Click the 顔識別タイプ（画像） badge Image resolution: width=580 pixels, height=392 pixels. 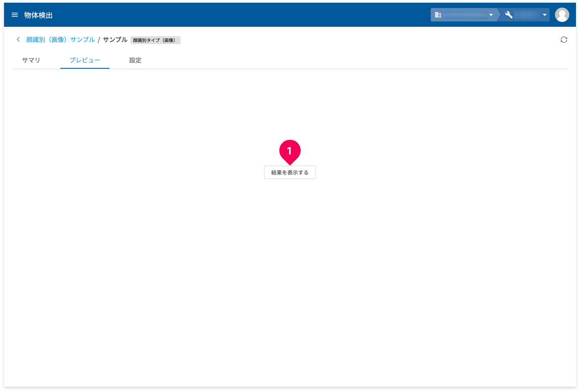(x=156, y=40)
